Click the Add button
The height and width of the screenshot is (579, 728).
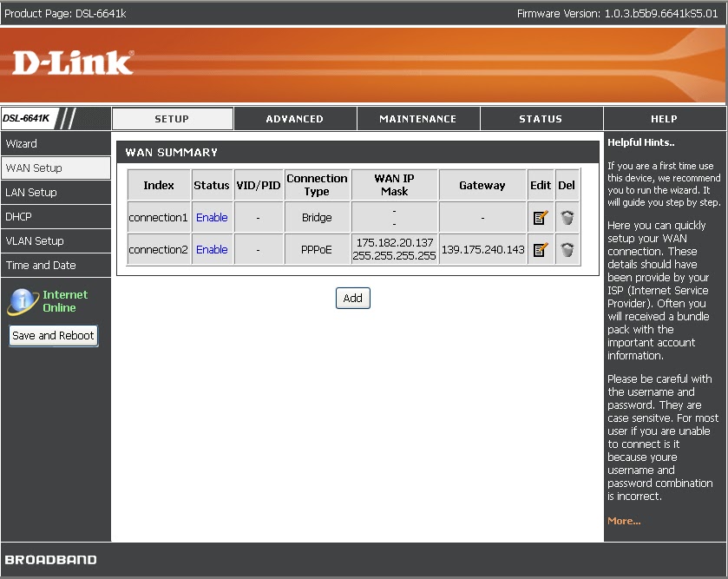click(353, 298)
